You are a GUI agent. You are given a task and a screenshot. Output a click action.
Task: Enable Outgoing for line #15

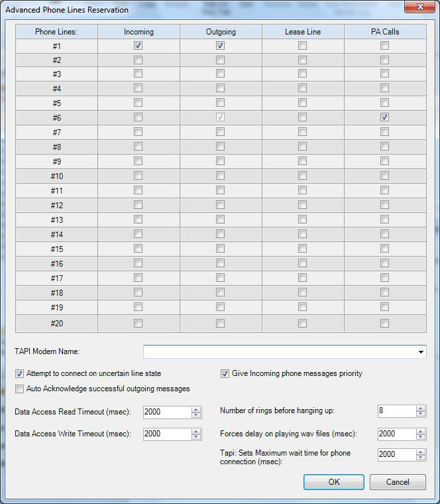click(x=220, y=249)
